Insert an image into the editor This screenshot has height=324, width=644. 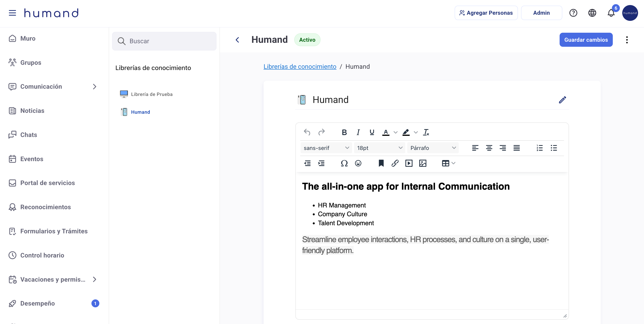tap(422, 163)
